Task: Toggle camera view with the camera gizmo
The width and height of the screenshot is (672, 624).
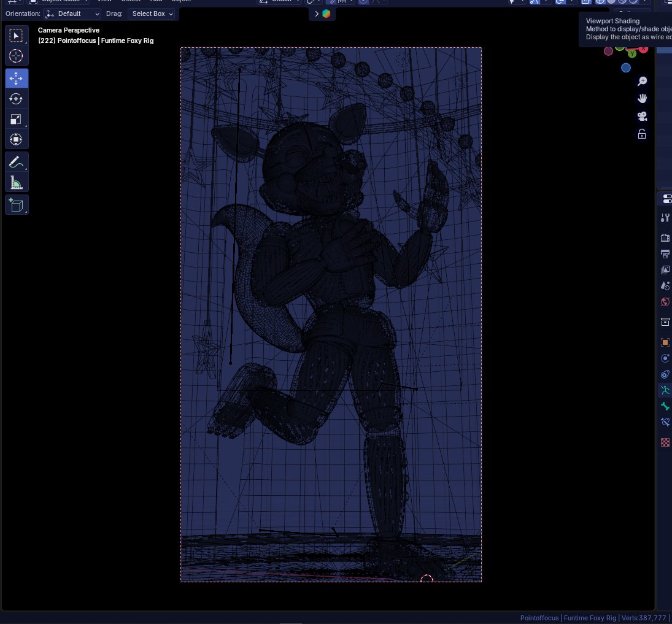Action: click(x=642, y=117)
